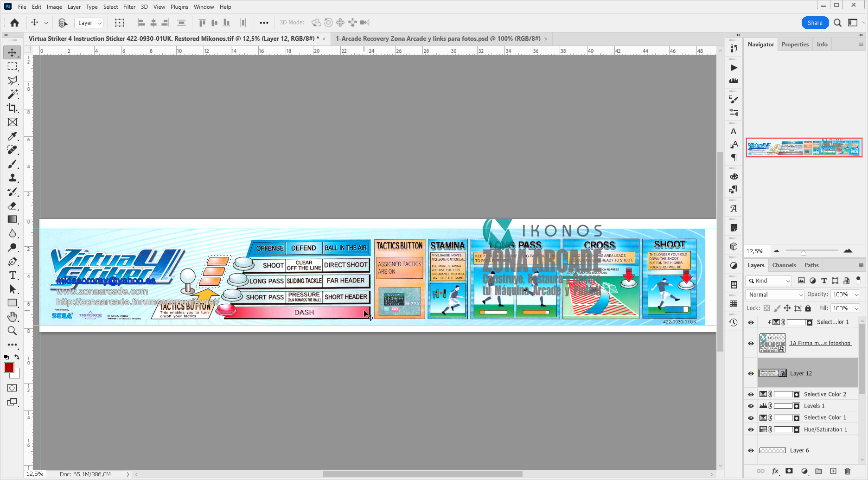868x480 pixels.
Task: Click the red foreground color swatch
Action: point(9,368)
